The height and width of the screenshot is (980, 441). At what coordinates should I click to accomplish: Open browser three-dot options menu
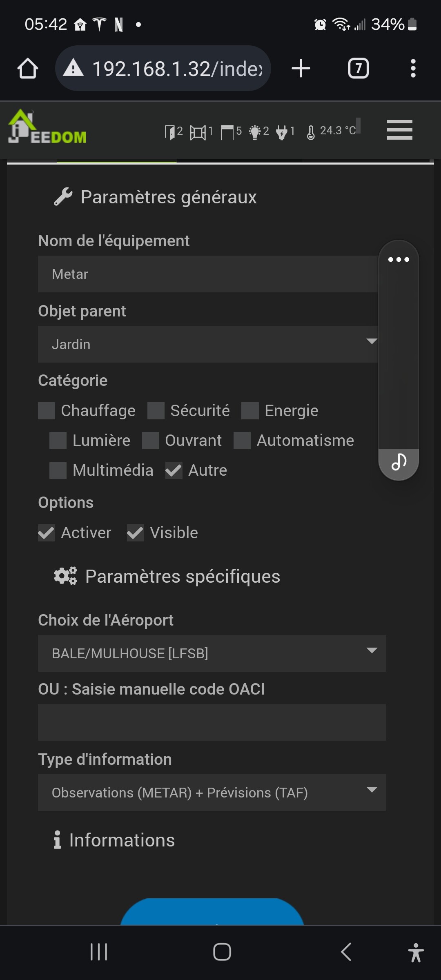(413, 68)
